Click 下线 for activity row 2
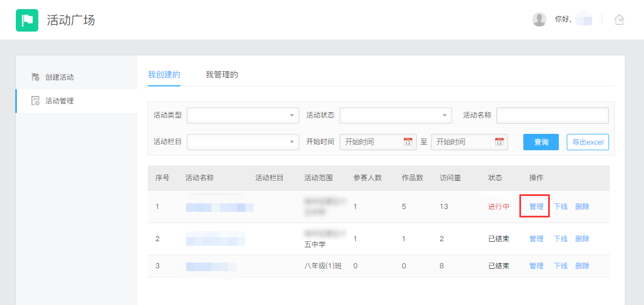This screenshot has height=305, width=644. tap(561, 239)
